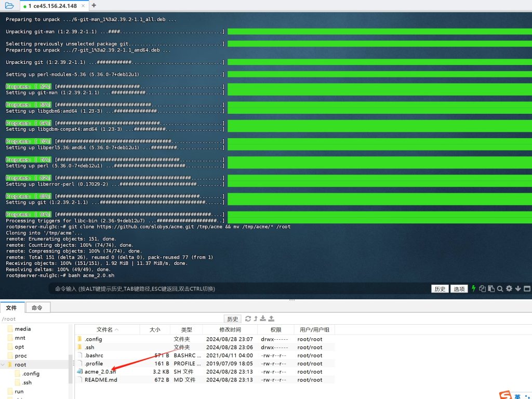The image size is (532, 399).
Task: Open terminal settings gear icon
Action: [x=509, y=288]
